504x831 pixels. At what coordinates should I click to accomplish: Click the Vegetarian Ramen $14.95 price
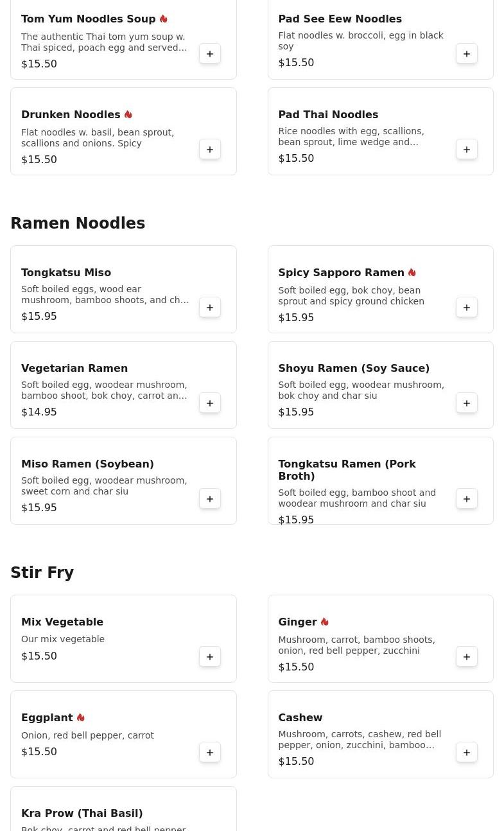click(x=39, y=412)
